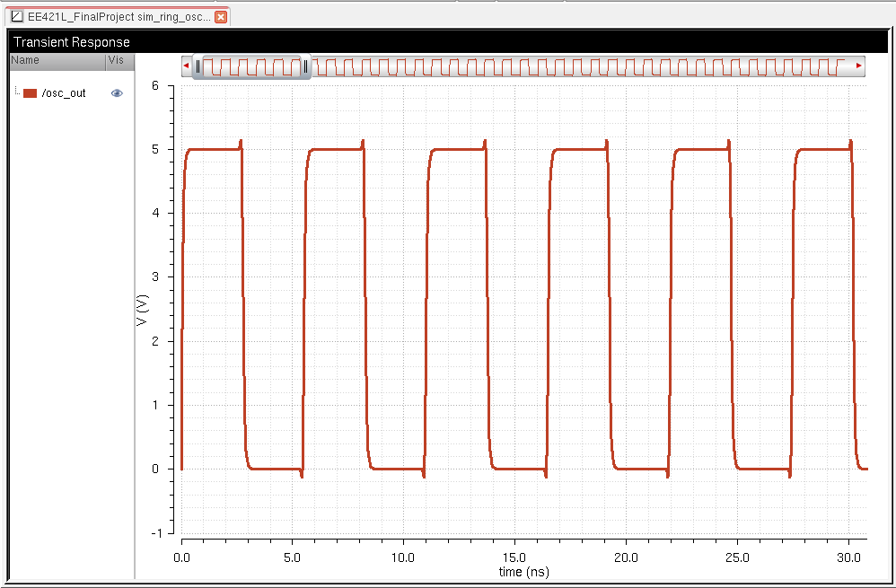Click the 3 tick label on voltage axis
Viewport: 896px width, 588px height.
155,276
